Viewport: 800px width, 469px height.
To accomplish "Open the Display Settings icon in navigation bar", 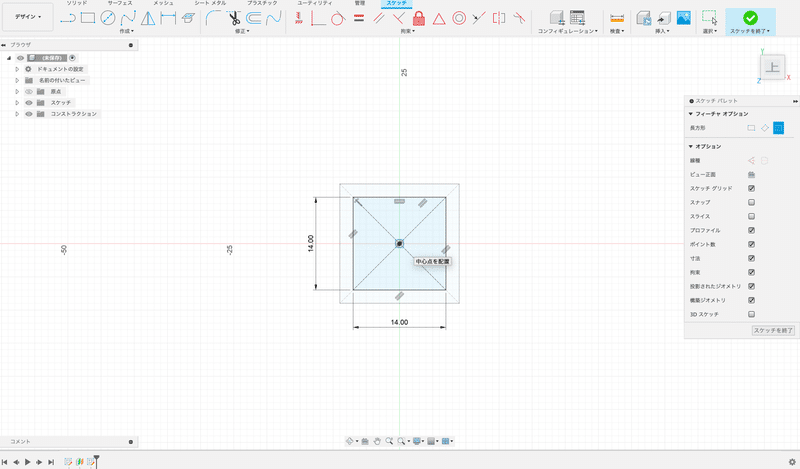I will click(x=418, y=441).
